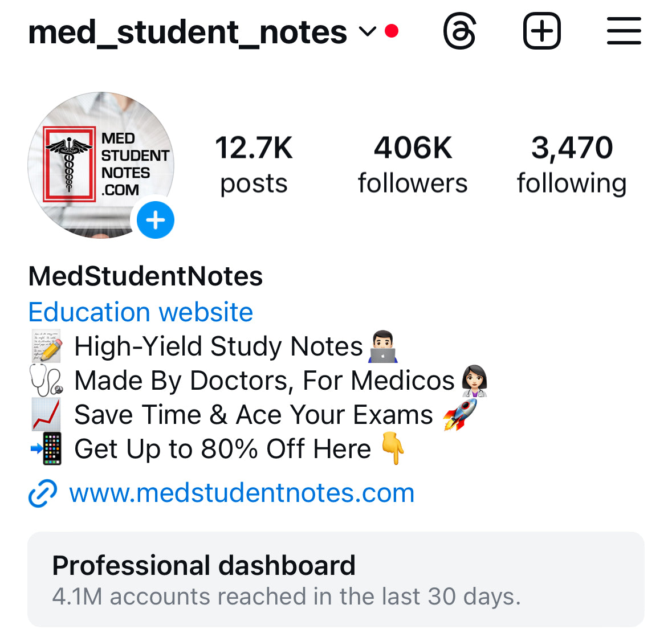Tap the rocket emoji in bio
The image size is (672, 637).
pyautogui.click(x=460, y=414)
